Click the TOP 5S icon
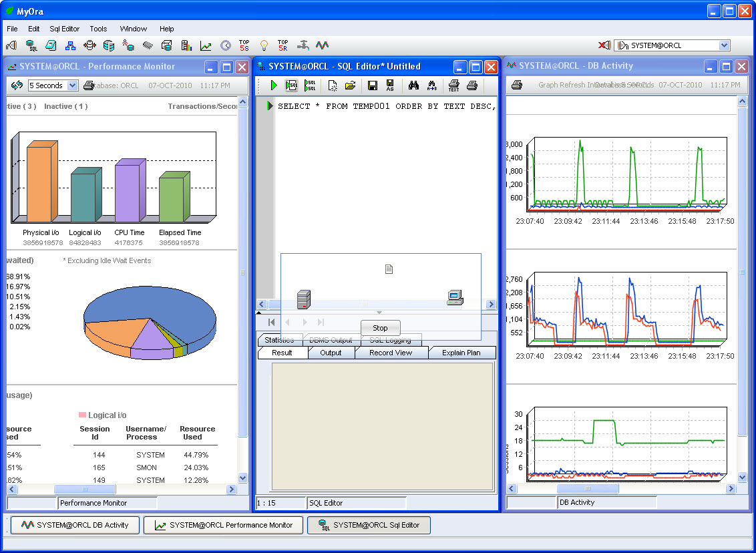The width and height of the screenshot is (756, 553). point(244,45)
